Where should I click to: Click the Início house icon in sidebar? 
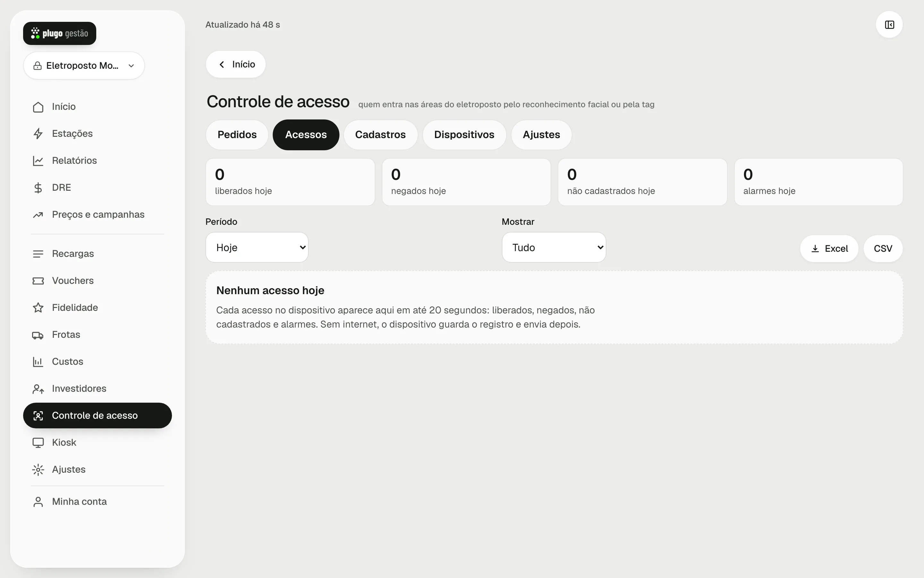coord(38,107)
